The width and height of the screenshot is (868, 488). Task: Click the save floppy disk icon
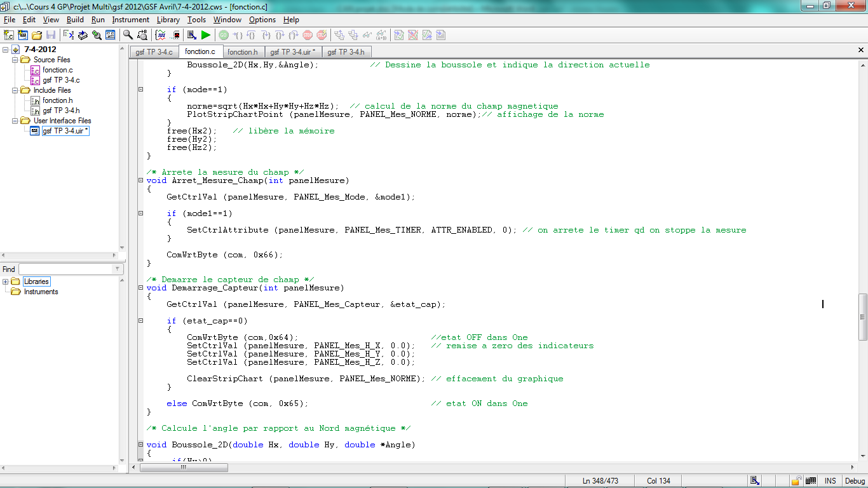(51, 35)
